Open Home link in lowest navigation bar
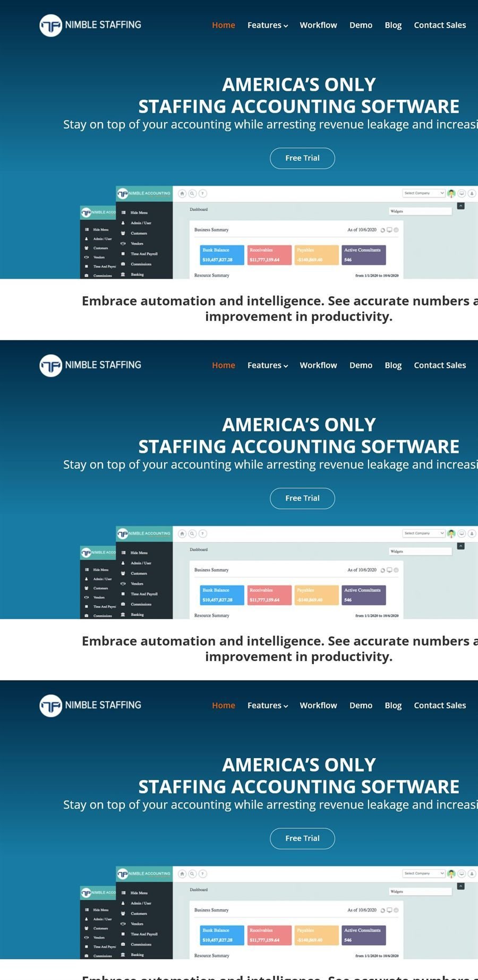This screenshot has width=478, height=980. pos(224,706)
